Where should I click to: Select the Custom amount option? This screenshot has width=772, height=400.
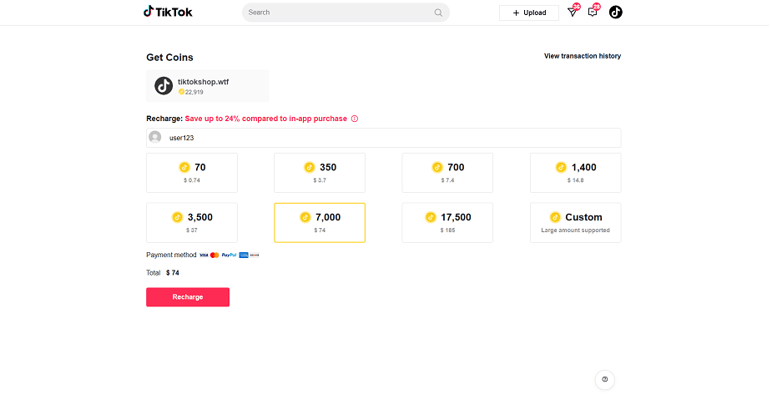575,223
